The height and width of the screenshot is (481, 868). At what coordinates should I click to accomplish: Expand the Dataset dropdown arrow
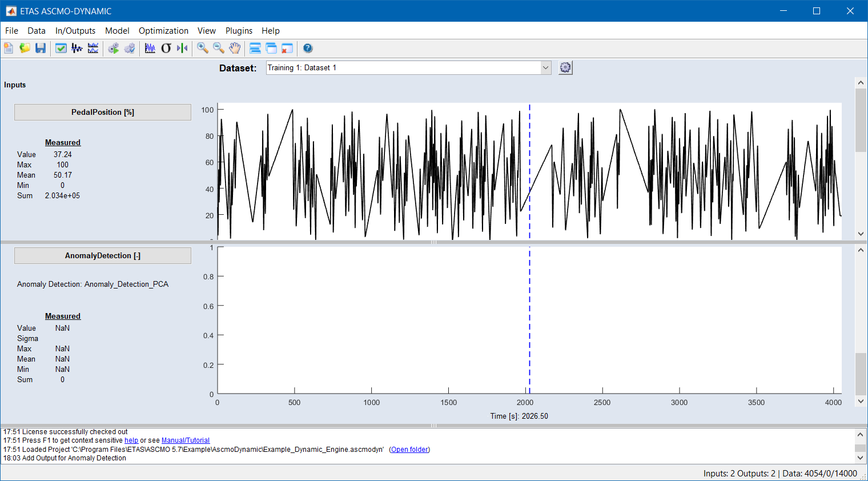[x=545, y=68]
